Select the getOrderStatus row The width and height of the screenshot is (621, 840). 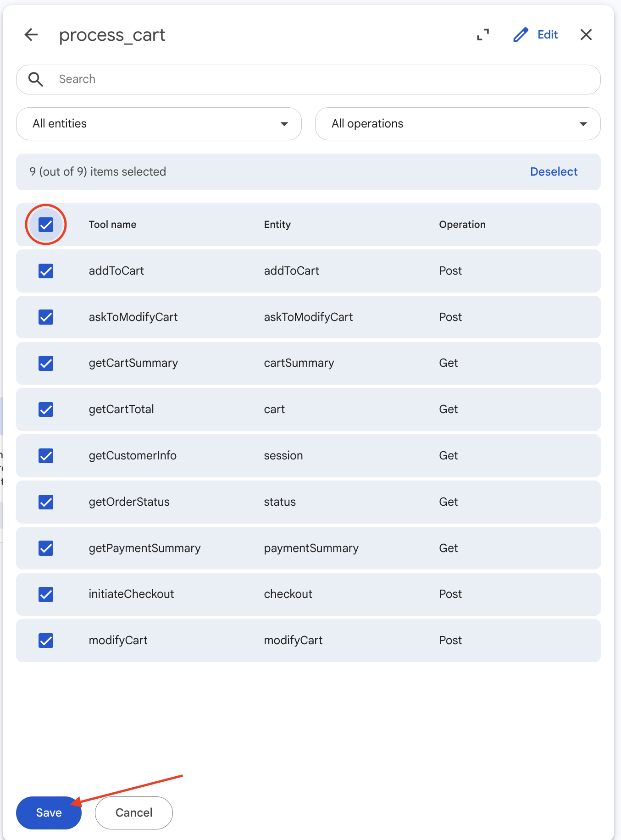coord(308,502)
